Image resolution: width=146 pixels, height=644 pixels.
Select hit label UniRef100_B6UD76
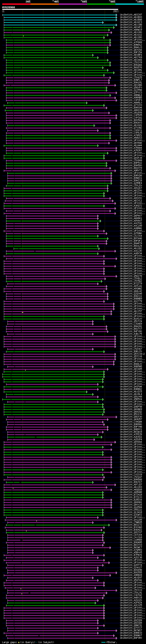pos(131,67)
